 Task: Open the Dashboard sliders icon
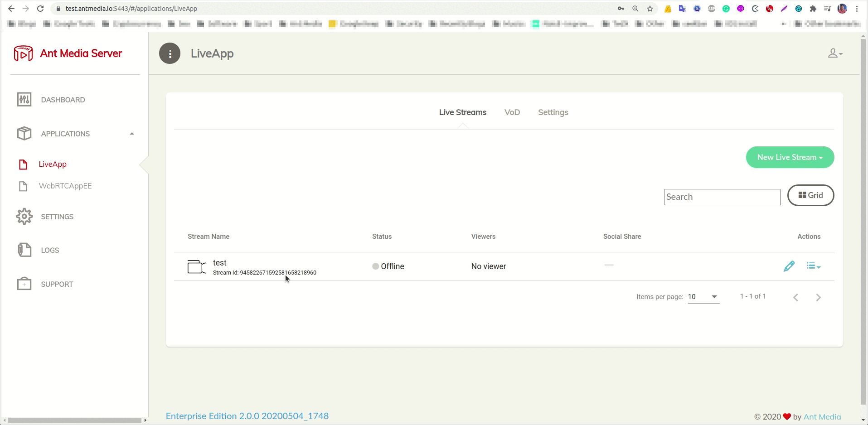click(24, 99)
